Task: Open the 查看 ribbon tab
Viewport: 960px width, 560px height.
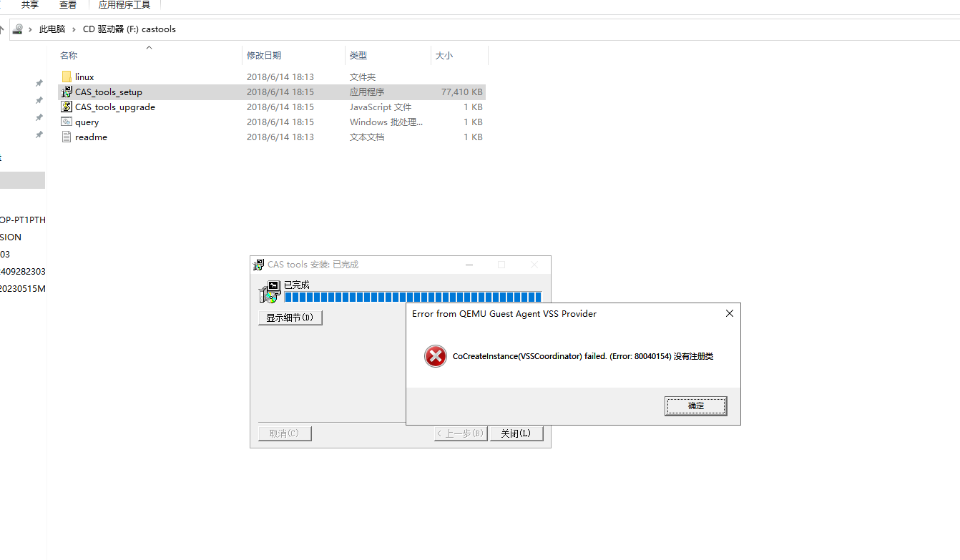Action: [68, 5]
